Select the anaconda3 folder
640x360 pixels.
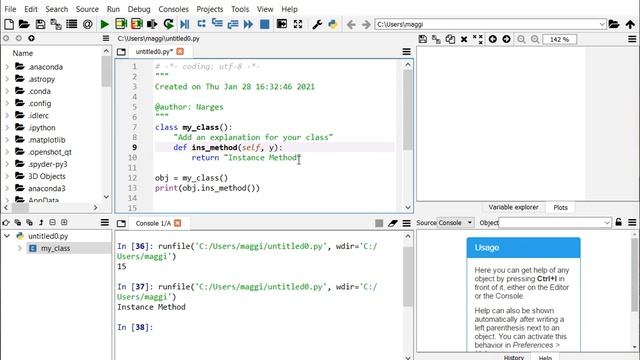pyautogui.click(x=47, y=188)
